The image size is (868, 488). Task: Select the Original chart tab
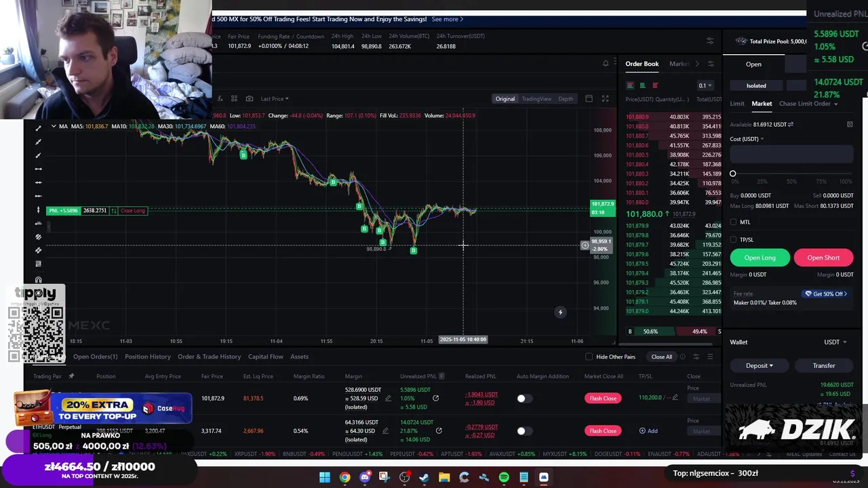coord(505,99)
